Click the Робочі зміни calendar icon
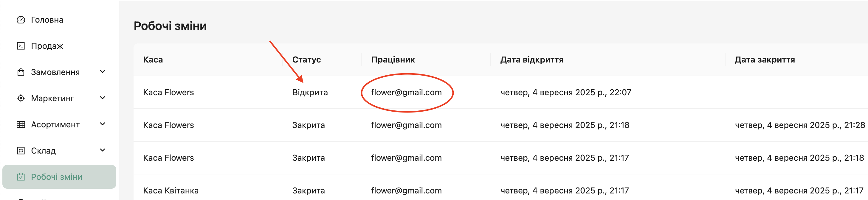 pos(21,177)
